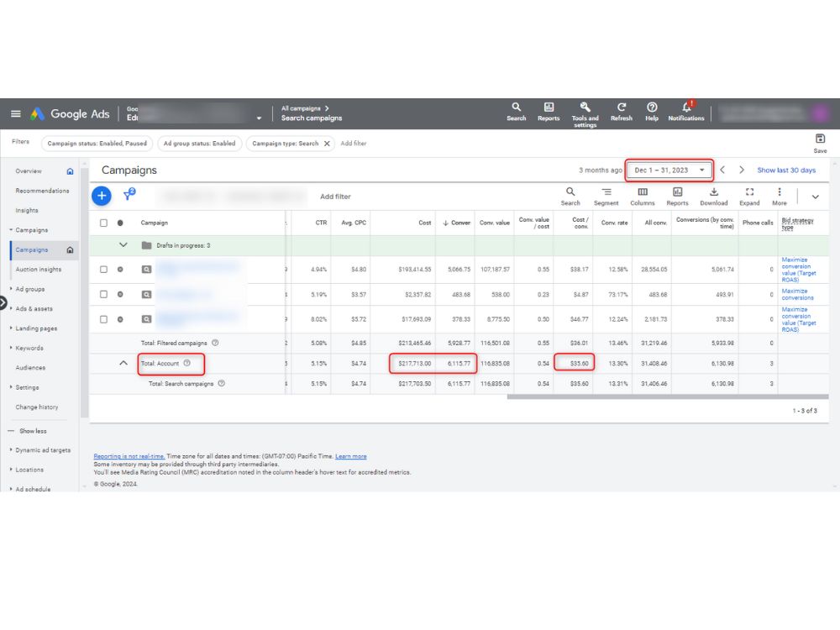This screenshot has width=840, height=630.
Task: Save the current filter set
Action: (x=820, y=143)
